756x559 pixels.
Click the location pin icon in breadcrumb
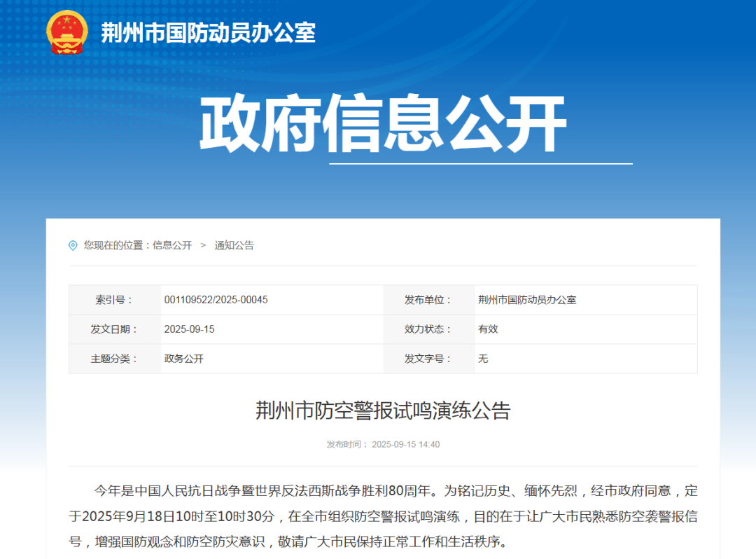coord(73,245)
